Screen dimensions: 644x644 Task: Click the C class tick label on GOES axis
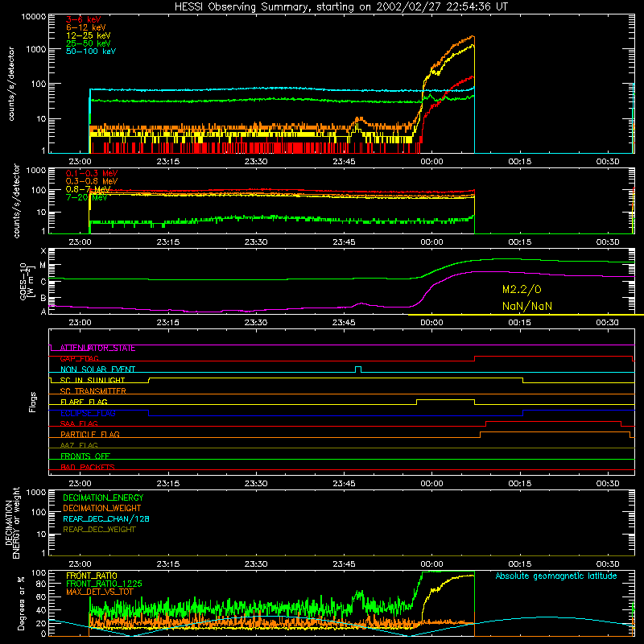click(x=43, y=283)
